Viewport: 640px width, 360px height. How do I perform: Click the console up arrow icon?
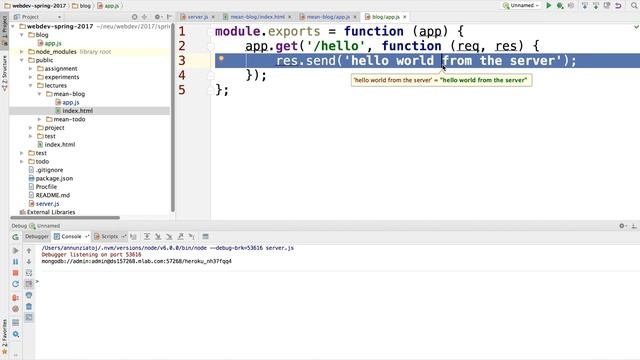click(x=29, y=250)
